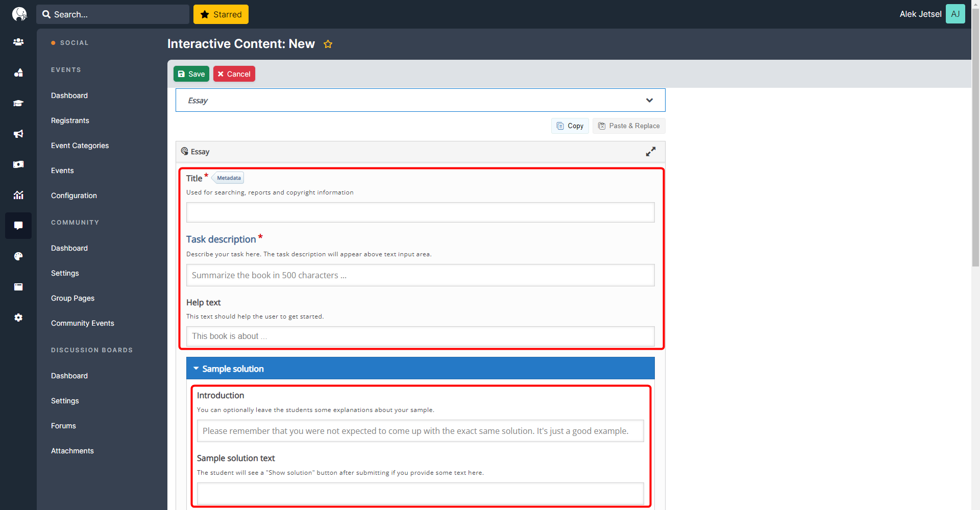Open Community Settings
Screen dimensions: 980x510
pyautogui.click(x=65, y=273)
